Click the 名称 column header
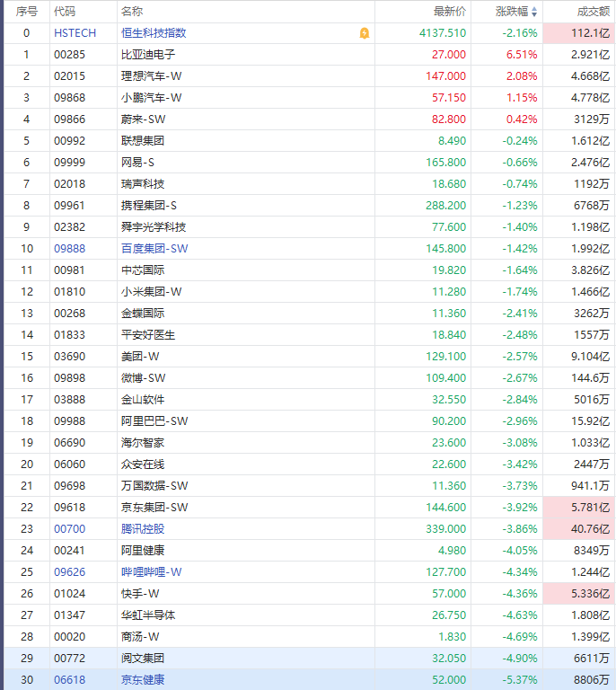The height and width of the screenshot is (690, 616). tap(132, 12)
